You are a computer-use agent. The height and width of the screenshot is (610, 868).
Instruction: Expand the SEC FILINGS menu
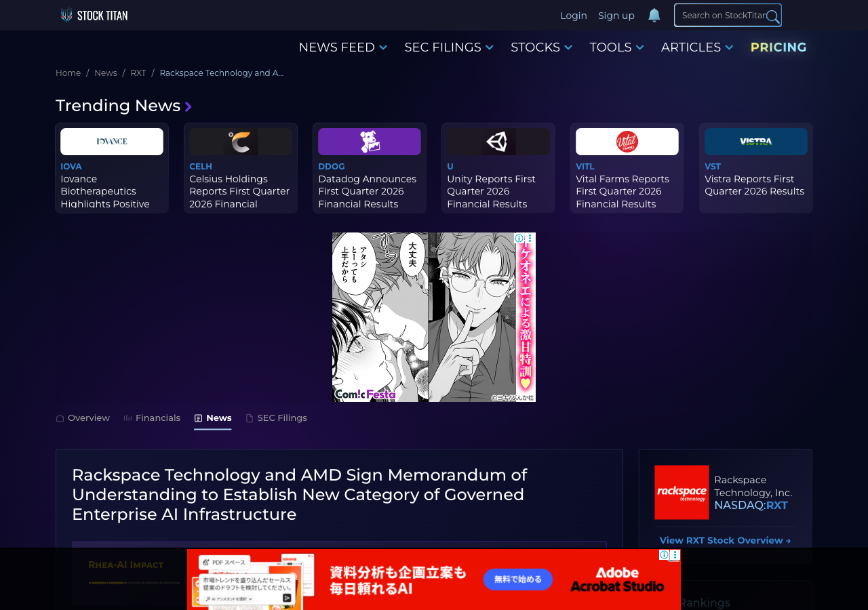coord(449,47)
